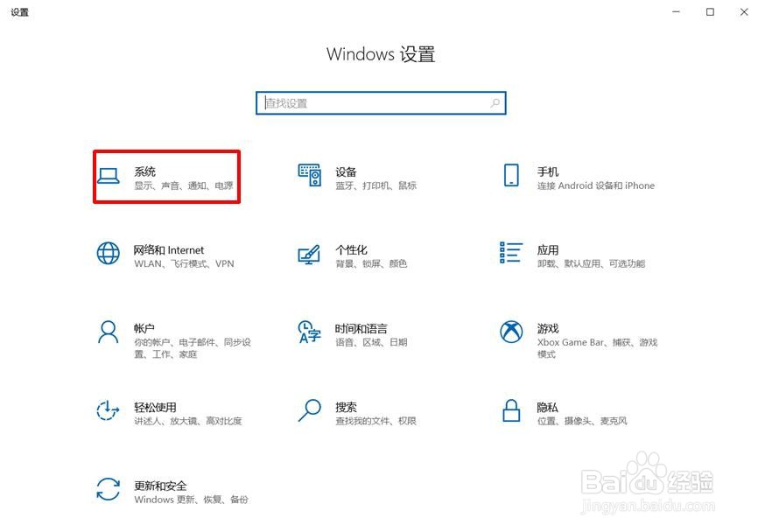Open the Search (搜索) magnifier icon

pos(309,410)
